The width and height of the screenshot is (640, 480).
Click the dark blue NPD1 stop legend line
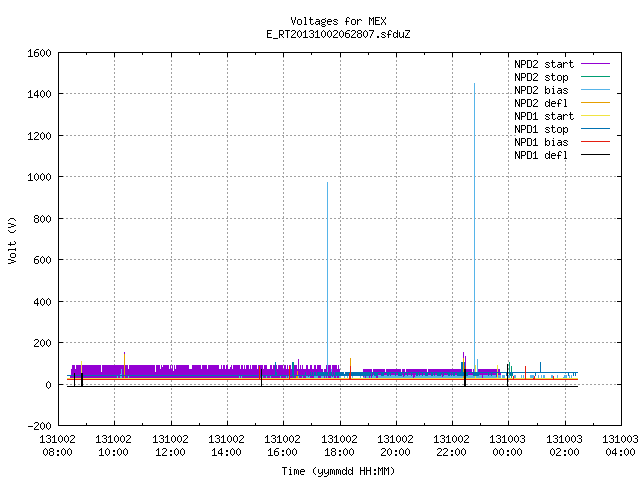596,129
